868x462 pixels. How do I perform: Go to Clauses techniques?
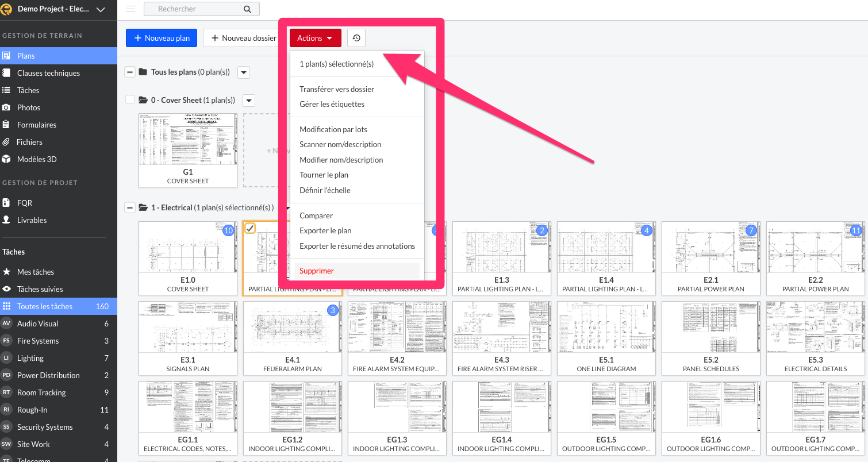point(59,73)
